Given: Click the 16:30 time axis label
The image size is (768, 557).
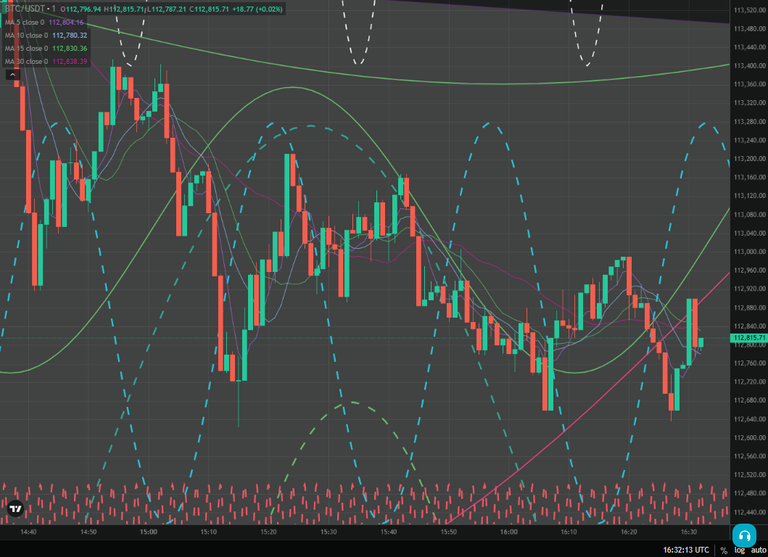Looking at the screenshot, I should tap(689, 532).
